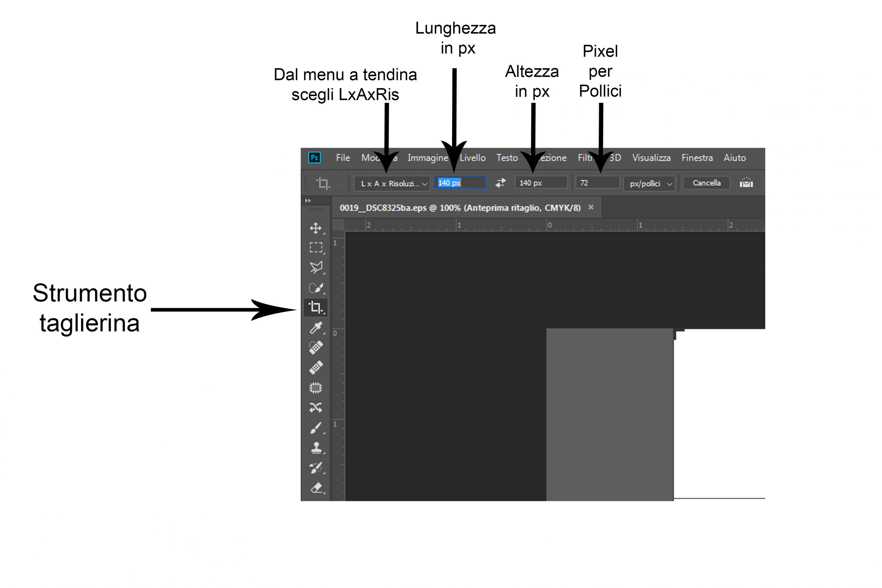This screenshot has width=882, height=588.
Task: Select the Rectangular Marquee tool
Action: point(316,248)
